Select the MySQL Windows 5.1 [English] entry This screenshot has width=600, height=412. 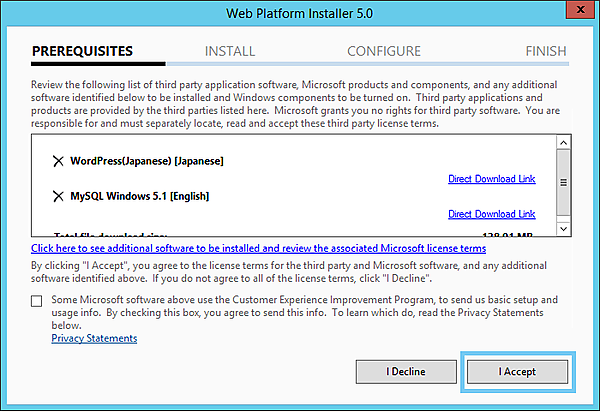[x=139, y=196]
